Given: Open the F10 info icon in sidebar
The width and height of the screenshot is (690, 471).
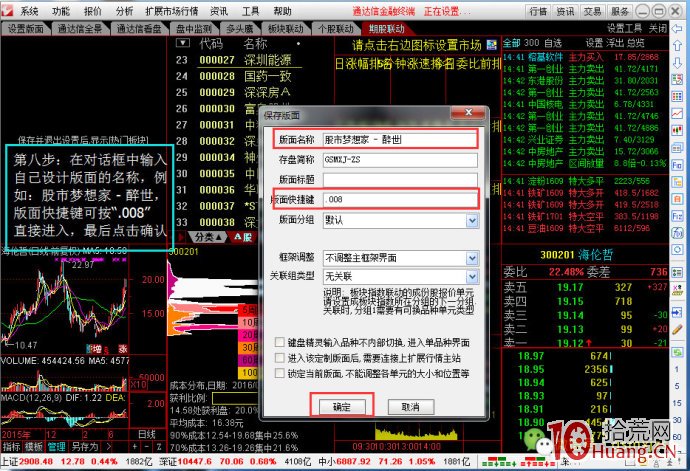Looking at the screenshot, I should (x=677, y=166).
